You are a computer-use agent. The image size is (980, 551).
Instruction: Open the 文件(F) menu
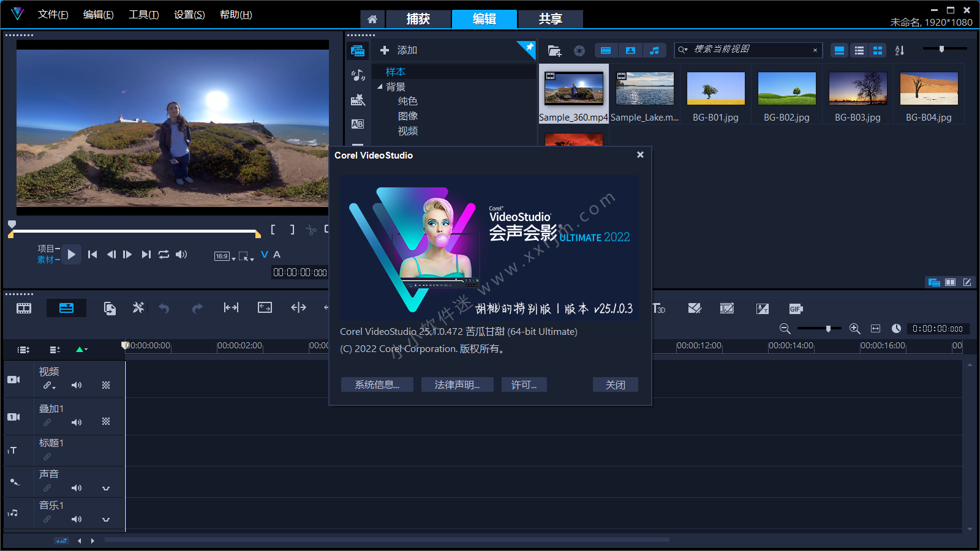pyautogui.click(x=53, y=15)
